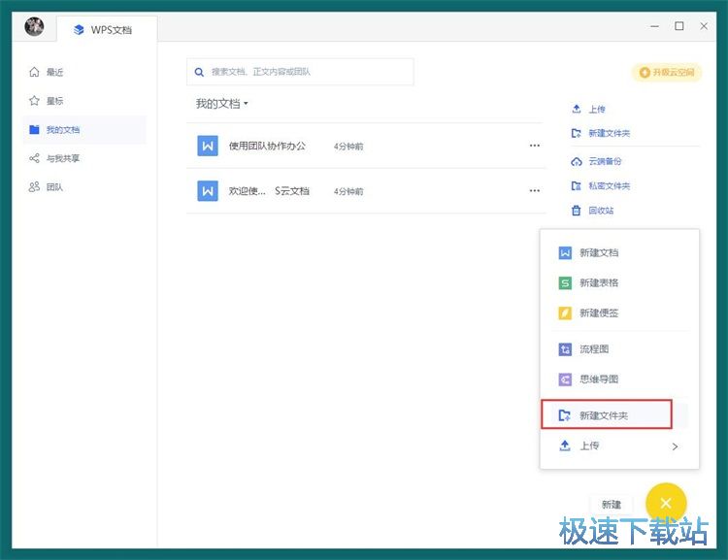Open the user avatar profile
The width and height of the screenshot is (728, 560).
[x=34, y=26]
